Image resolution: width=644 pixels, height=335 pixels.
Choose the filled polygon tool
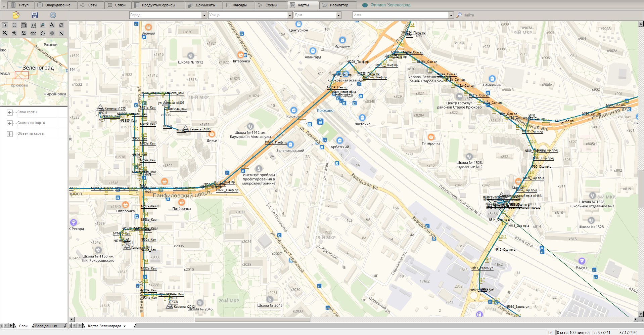click(x=52, y=33)
